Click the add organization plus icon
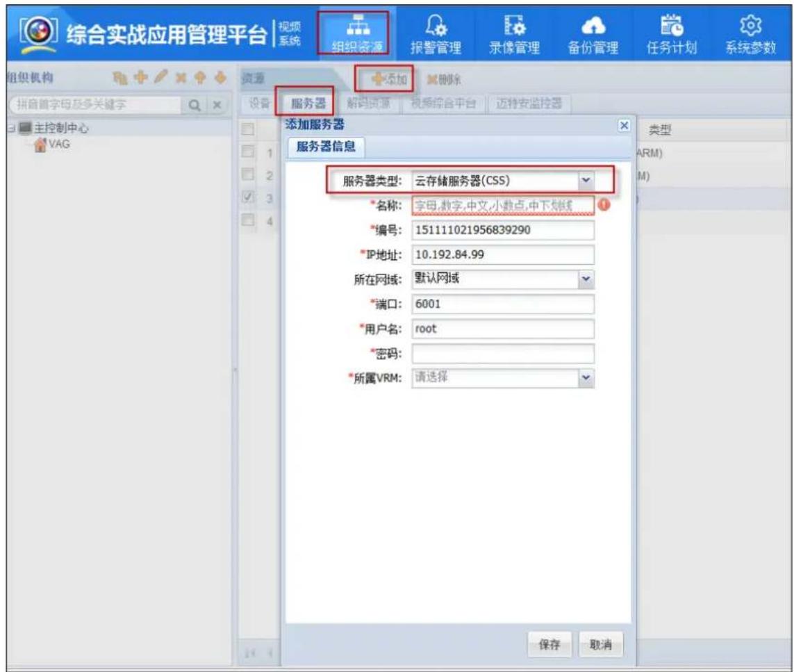This screenshot has width=794, height=672. (141, 77)
